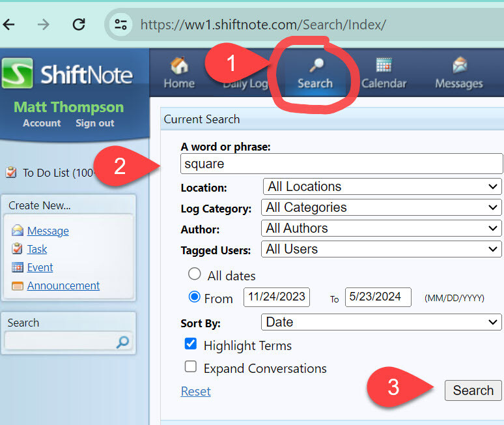Screen dimensions: 504x425
Task: Create a new Task link
Action: pos(37,249)
